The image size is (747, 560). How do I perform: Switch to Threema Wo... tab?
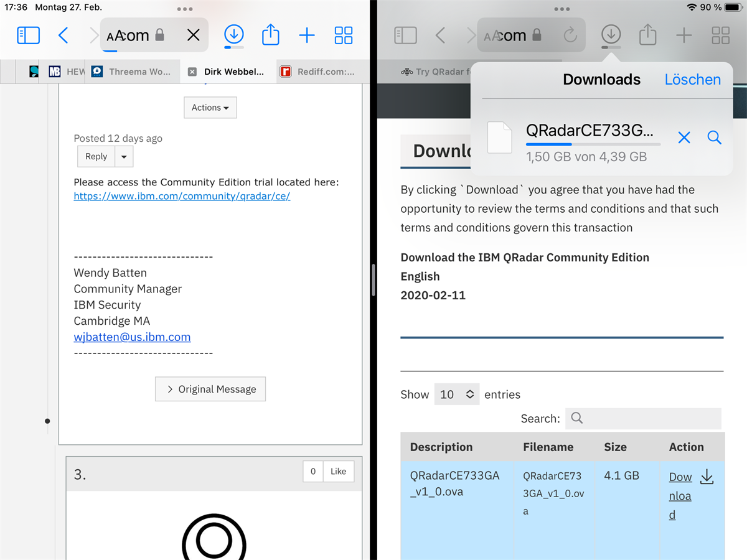[x=132, y=72]
